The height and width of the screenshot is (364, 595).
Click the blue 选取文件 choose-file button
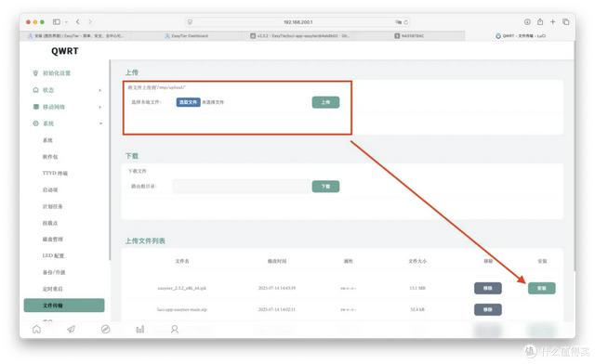pyautogui.click(x=188, y=102)
